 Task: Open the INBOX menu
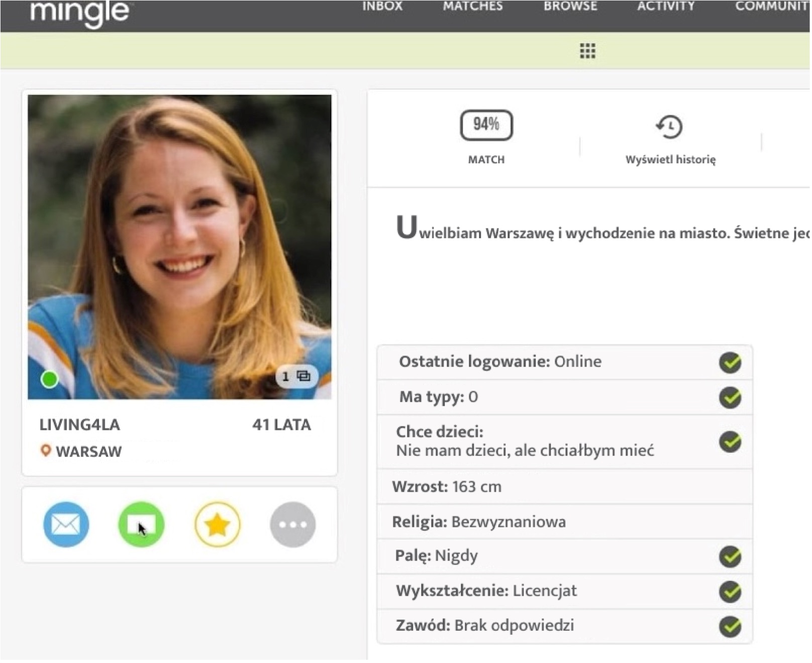point(382,7)
